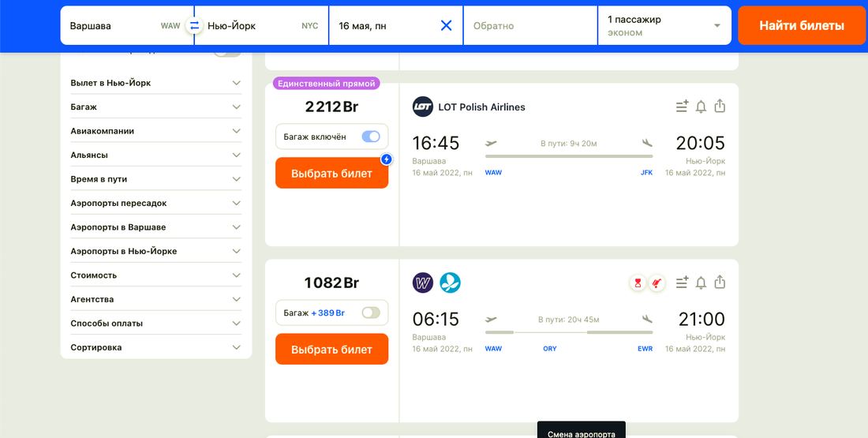This screenshot has height=438, width=868.
Task: Swap origin and destination cities
Action: (194, 26)
